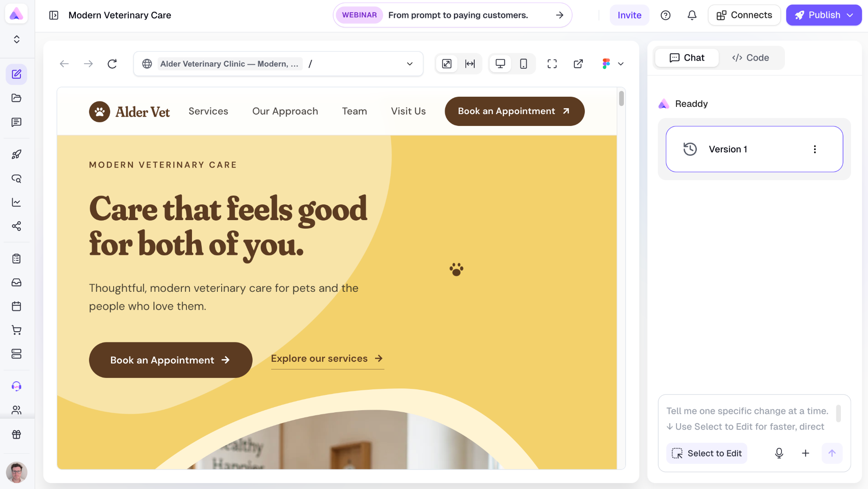Click the Select to Edit button
The width and height of the screenshot is (868, 489).
click(x=707, y=453)
